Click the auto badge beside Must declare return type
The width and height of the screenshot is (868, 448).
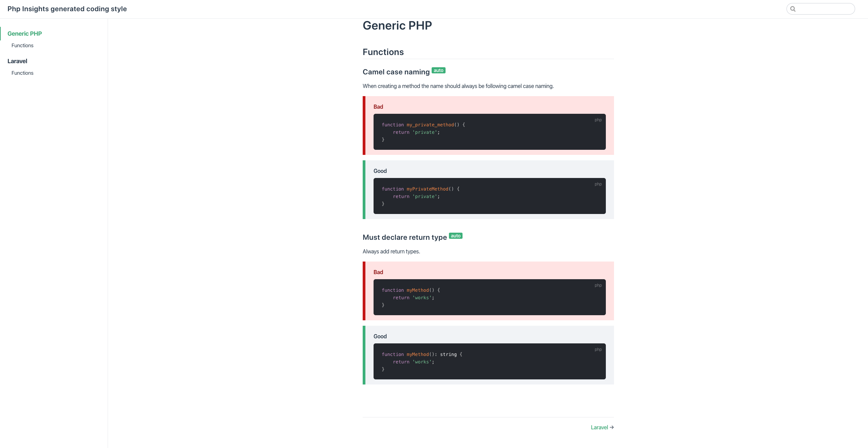[455, 236]
